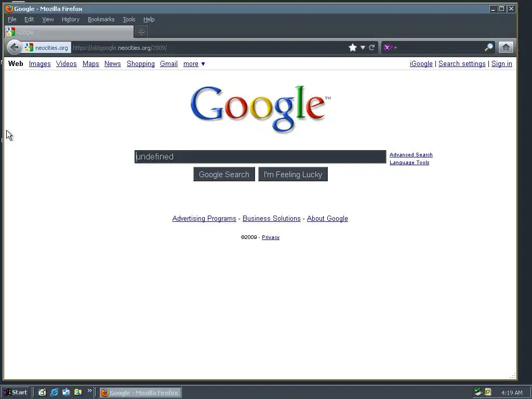Viewport: 532px width, 399px height.
Task: Click the Firefox icon in title bar
Action: coord(9,8)
